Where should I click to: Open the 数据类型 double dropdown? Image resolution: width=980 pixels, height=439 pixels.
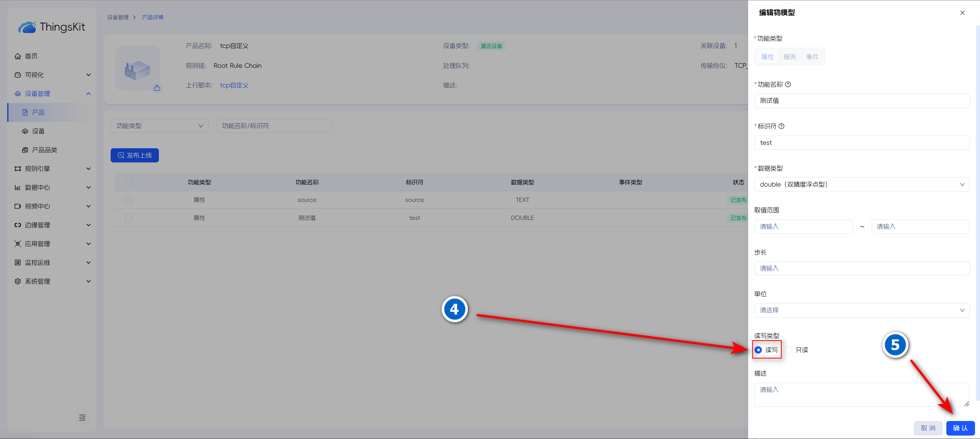tap(862, 184)
